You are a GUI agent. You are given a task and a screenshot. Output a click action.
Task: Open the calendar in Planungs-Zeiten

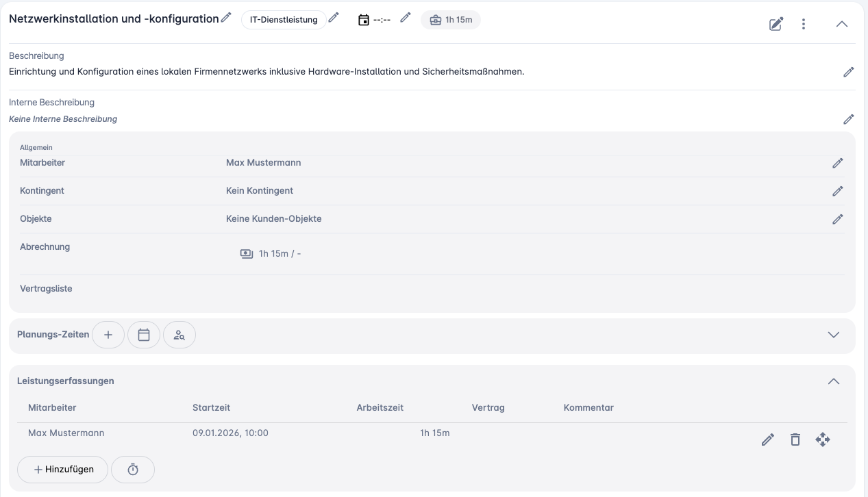(x=144, y=335)
